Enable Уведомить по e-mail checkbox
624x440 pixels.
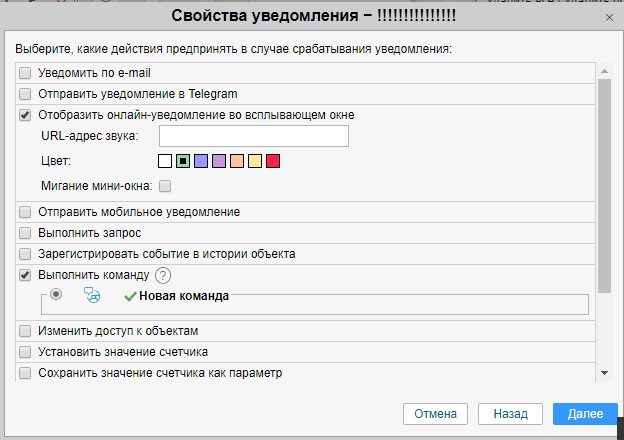pos(25,73)
